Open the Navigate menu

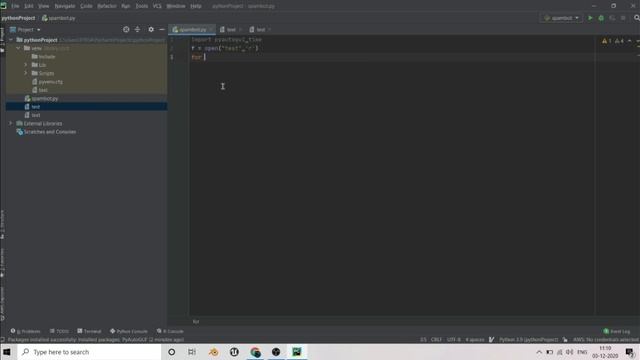64,6
